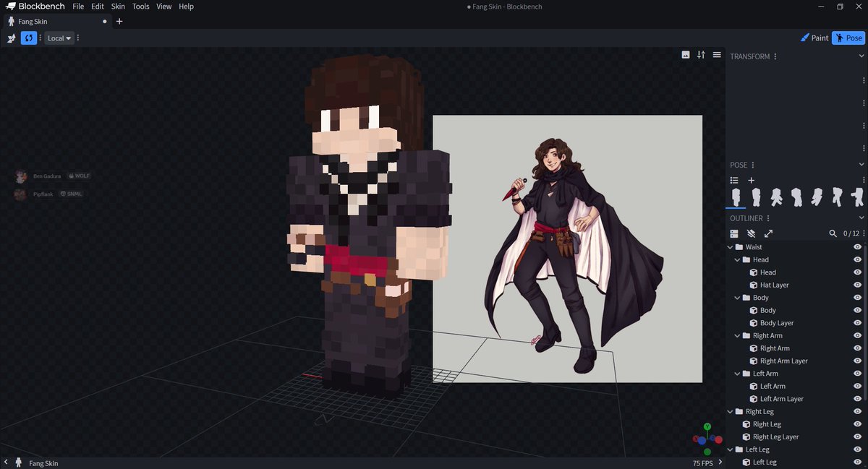
Task: Toggle visibility of Left Arm Layer
Action: pos(857,399)
